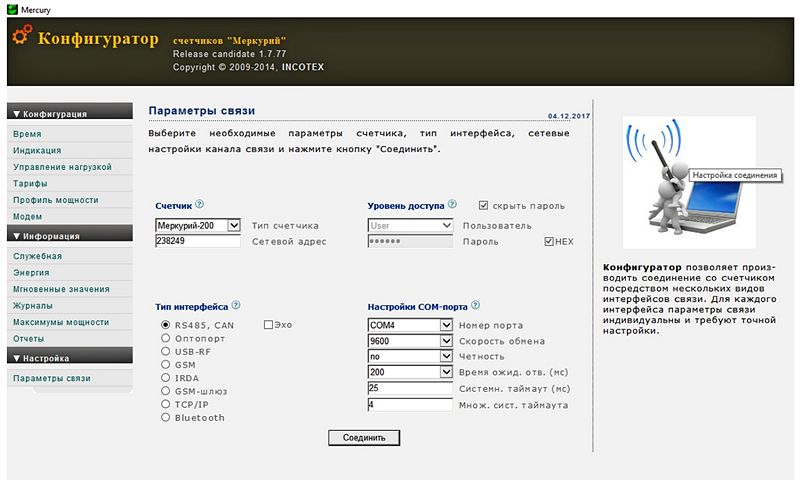Open help icon next to Уровень доступа
The width and height of the screenshot is (800, 480).
(x=452, y=204)
